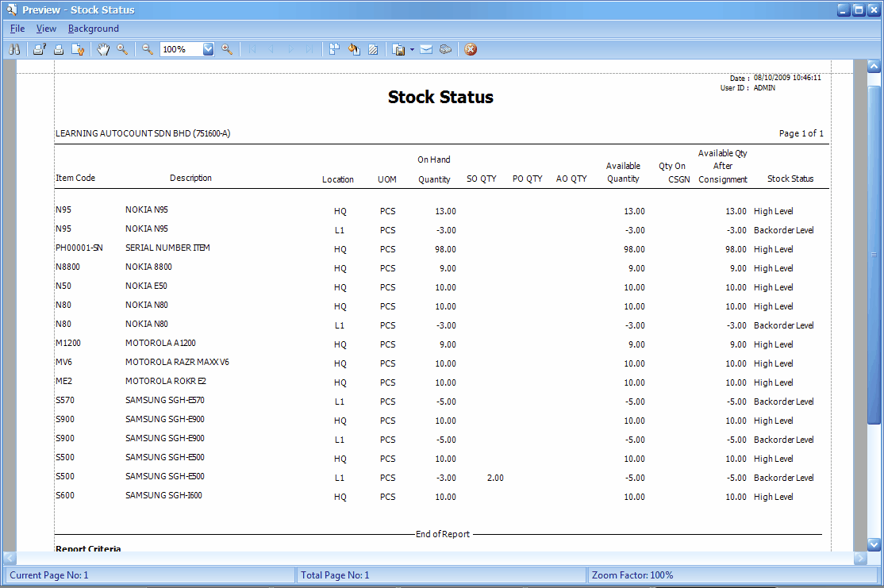Open the Export Document dropdown arrow
Screen dimensions: 884x588
[x=412, y=50]
